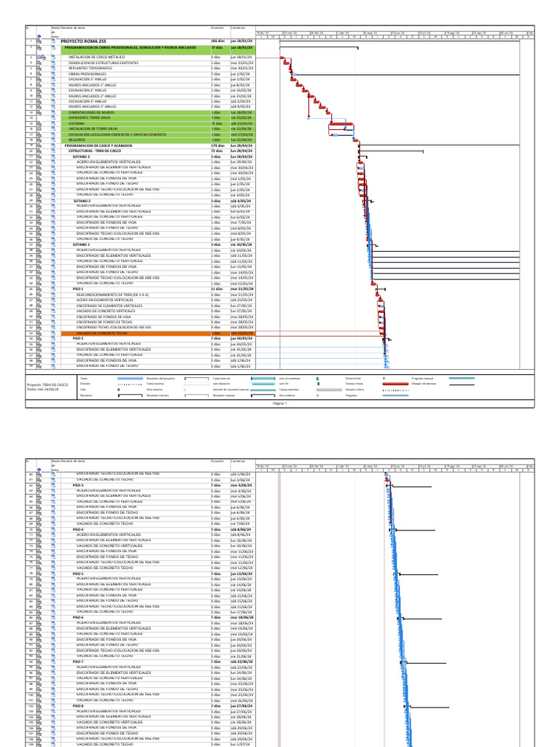The height and width of the screenshot is (747, 560).
Task: Click the task mode icon on PROYECTO ROMA 255 row
Action: [54, 42]
